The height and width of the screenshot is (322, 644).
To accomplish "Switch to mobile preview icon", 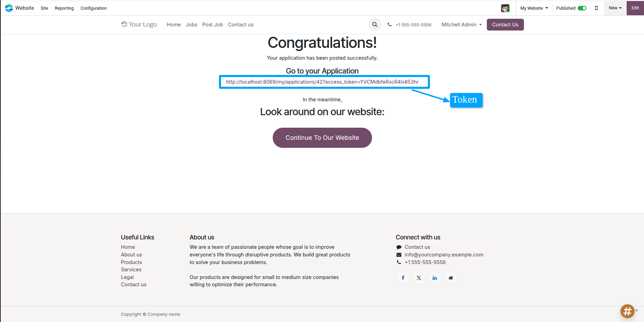I will [596, 8].
